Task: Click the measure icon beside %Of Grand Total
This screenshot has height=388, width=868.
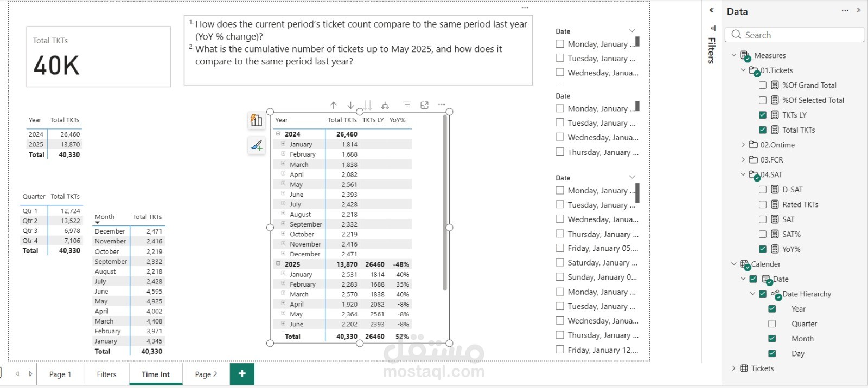Action: pos(775,85)
